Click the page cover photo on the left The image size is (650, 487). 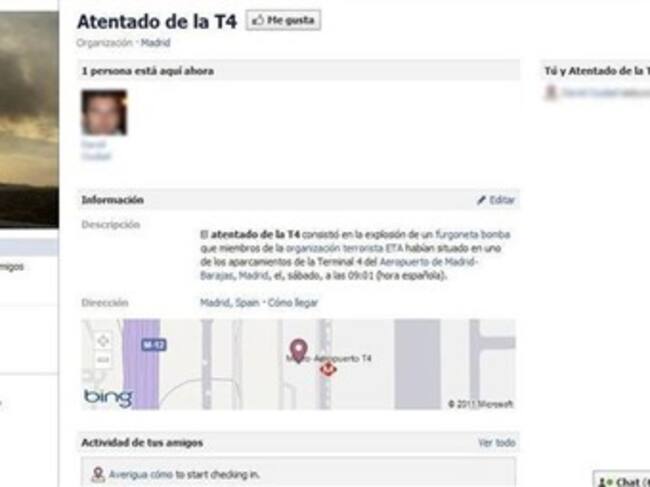(x=29, y=119)
